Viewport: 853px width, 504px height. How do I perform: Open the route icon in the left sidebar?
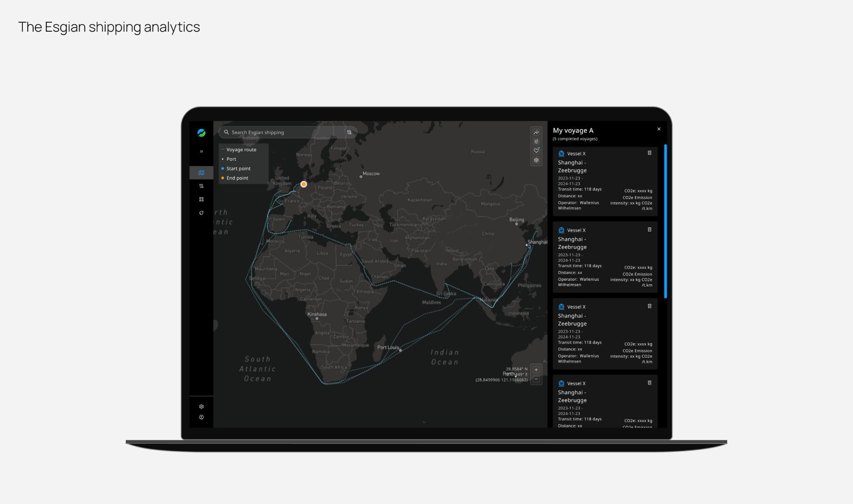201,186
